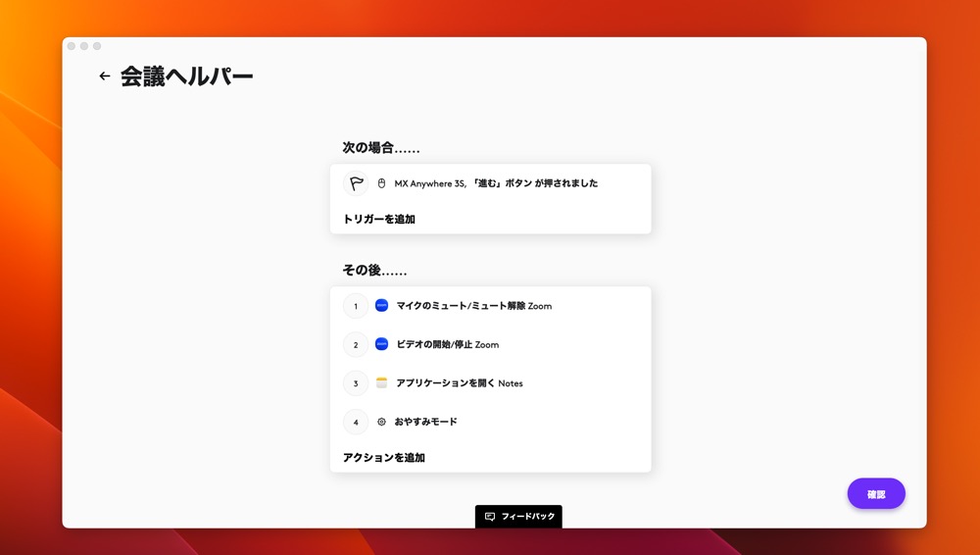Click the フィードバック speech bubble icon
Viewport: 980px width, 555px height.
click(x=490, y=517)
